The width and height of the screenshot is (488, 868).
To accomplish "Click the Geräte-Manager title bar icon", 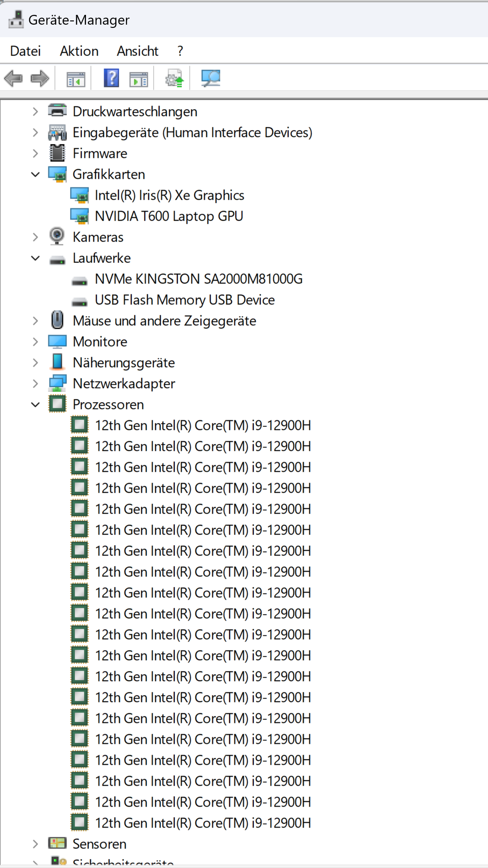I will click(x=16, y=20).
